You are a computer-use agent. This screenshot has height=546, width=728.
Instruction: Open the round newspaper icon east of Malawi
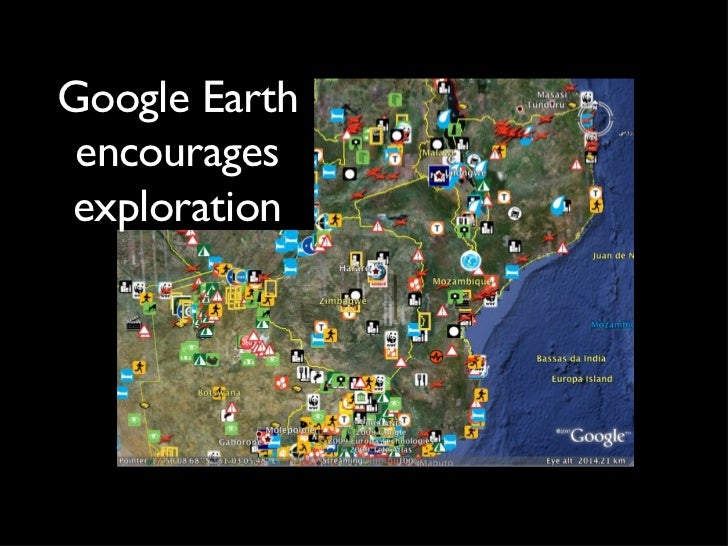click(x=514, y=214)
